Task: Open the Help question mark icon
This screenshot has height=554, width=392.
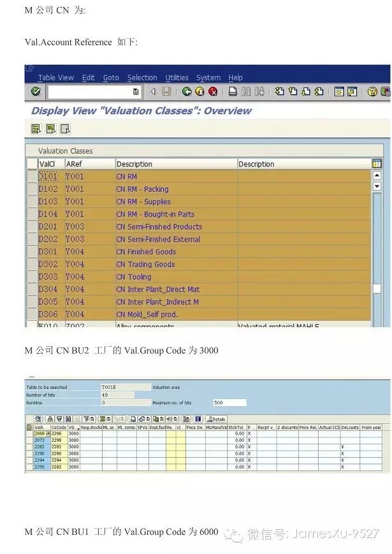Action: coord(372,92)
